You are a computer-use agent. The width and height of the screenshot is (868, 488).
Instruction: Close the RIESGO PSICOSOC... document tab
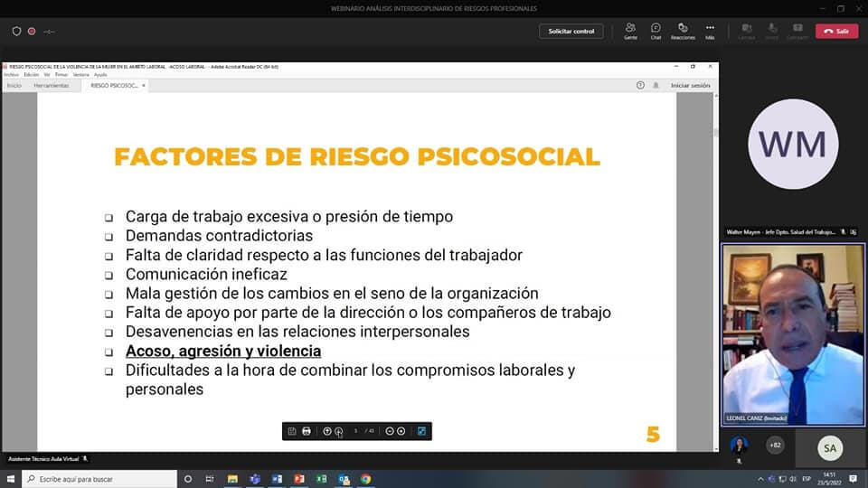coord(144,86)
